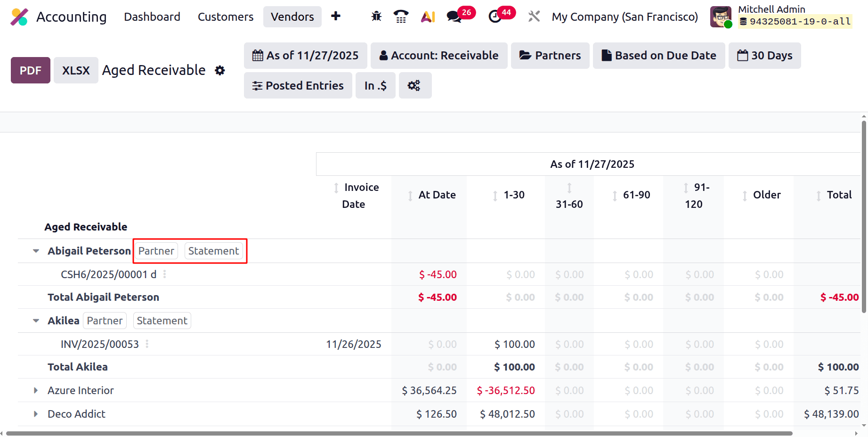Open 30 Days interval dropdown
Screen dimensions: 868x437
764,56
